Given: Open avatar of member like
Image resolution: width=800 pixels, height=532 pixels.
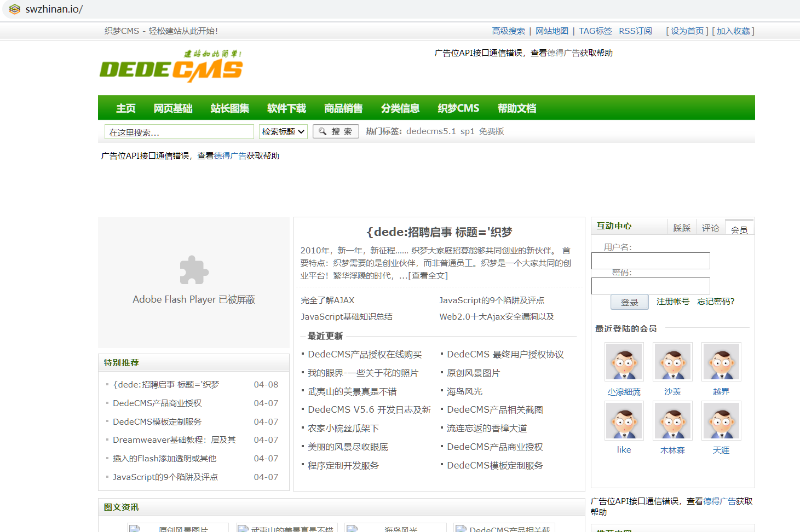Looking at the screenshot, I should (x=624, y=420).
